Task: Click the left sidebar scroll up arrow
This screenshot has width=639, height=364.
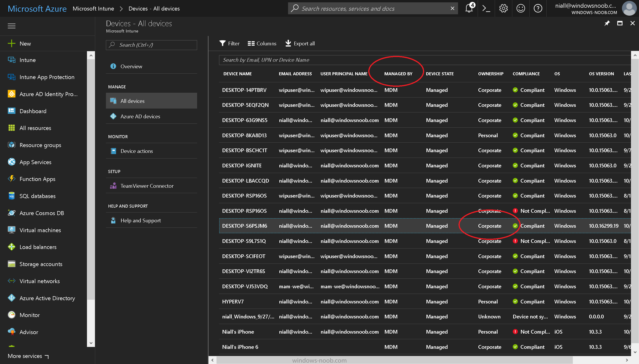Action: [91, 55]
